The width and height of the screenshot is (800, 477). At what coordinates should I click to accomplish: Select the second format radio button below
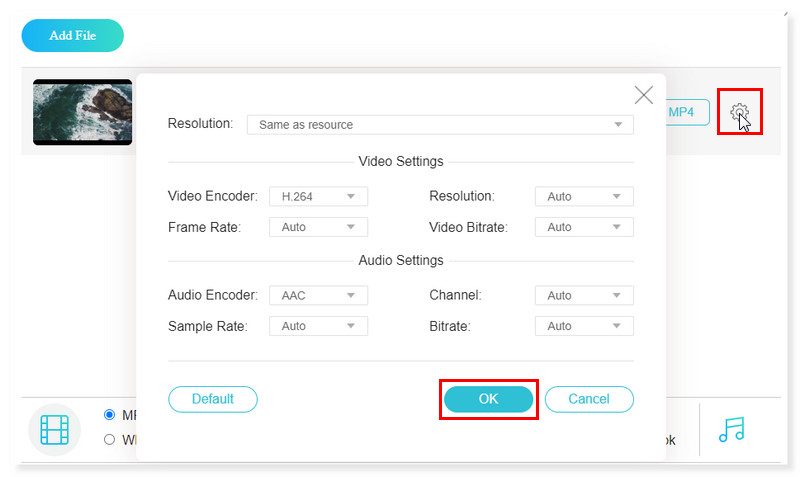point(110,439)
